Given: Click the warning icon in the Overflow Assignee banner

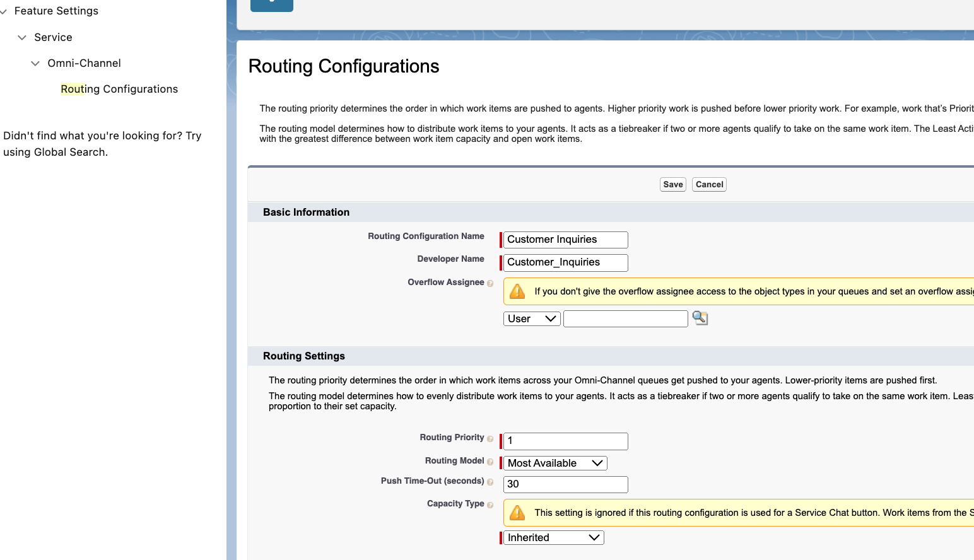Looking at the screenshot, I should click(517, 291).
